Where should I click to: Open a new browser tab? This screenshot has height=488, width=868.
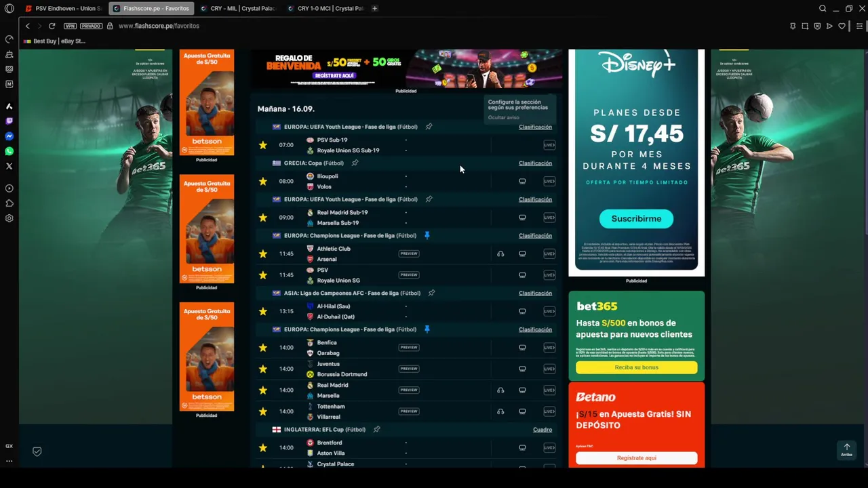click(x=374, y=9)
